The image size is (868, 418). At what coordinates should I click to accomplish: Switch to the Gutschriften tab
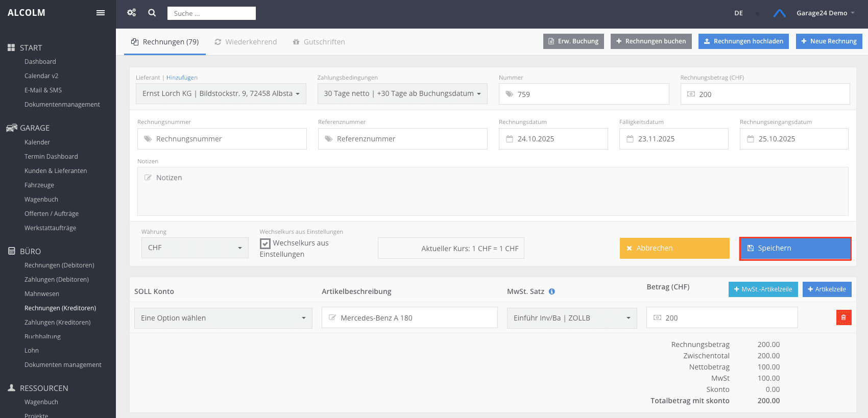pyautogui.click(x=319, y=42)
